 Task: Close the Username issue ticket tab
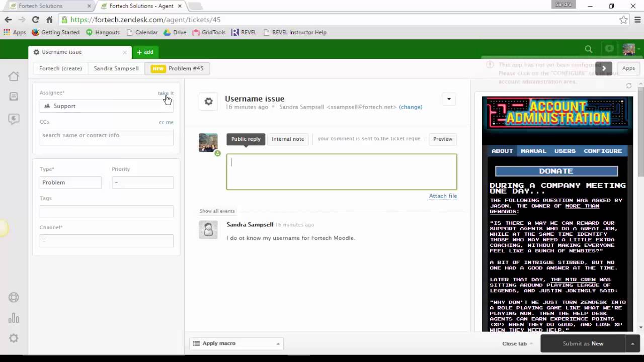pos(124,52)
